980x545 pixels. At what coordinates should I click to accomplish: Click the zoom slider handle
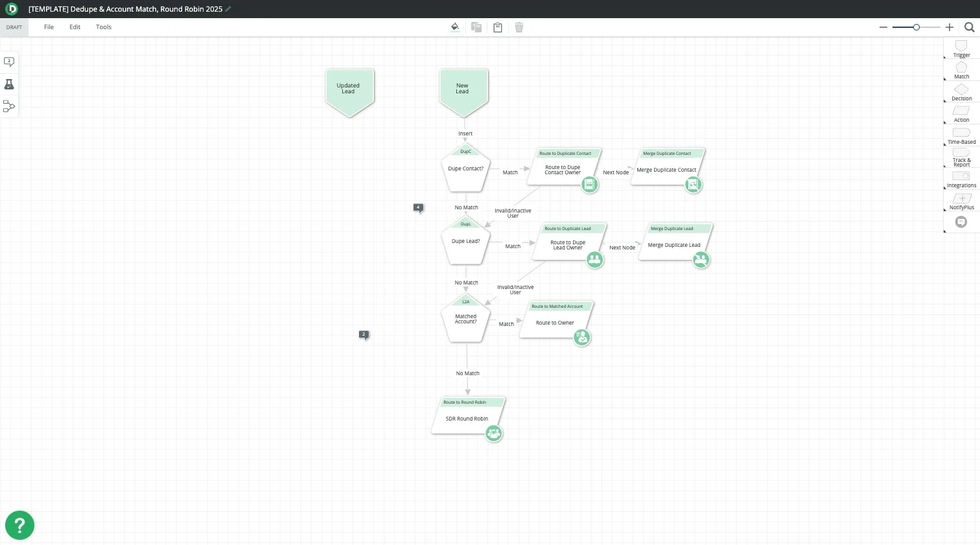[x=916, y=27]
